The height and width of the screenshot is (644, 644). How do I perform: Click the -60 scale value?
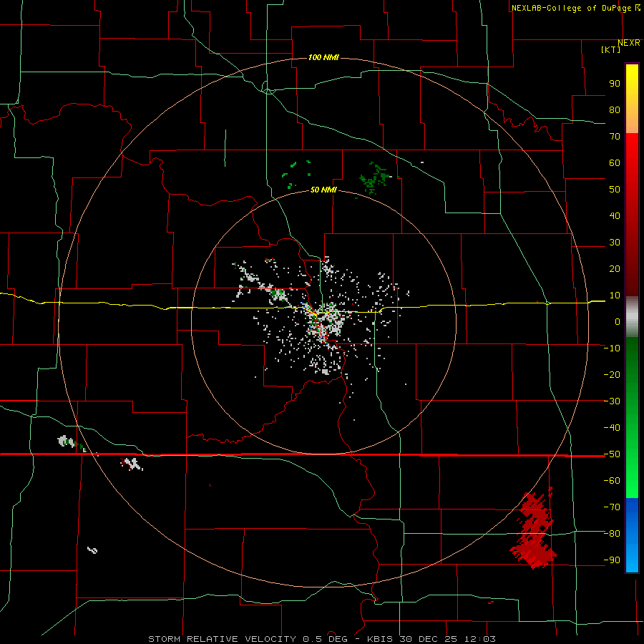click(612, 481)
